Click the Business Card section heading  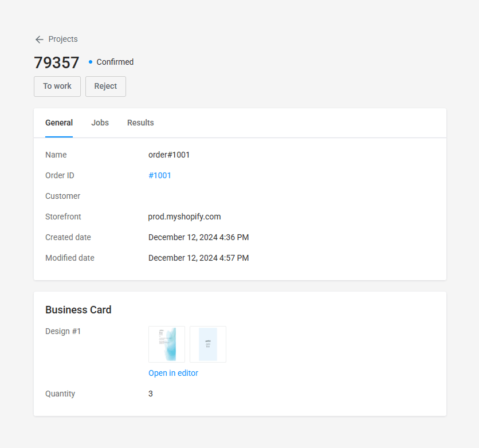(x=78, y=310)
